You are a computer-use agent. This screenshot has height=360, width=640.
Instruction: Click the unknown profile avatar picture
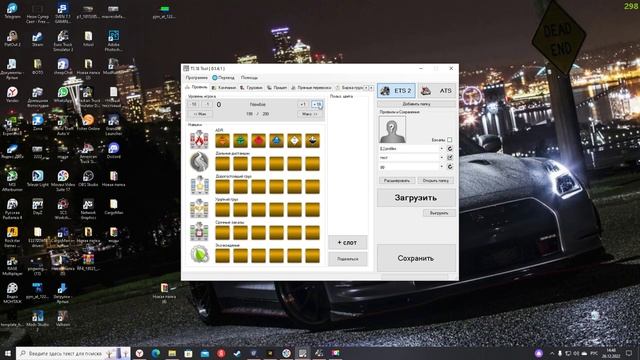(x=392, y=130)
